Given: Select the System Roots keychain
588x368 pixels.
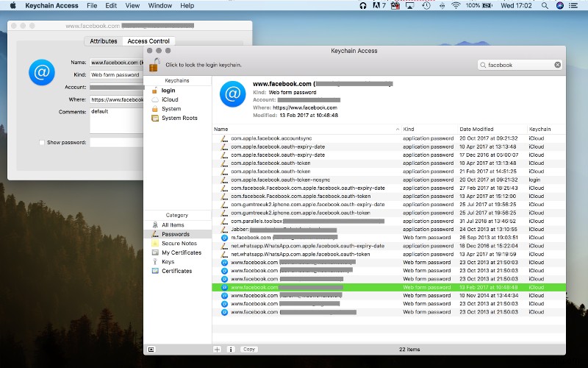Looking at the screenshot, I should [179, 118].
